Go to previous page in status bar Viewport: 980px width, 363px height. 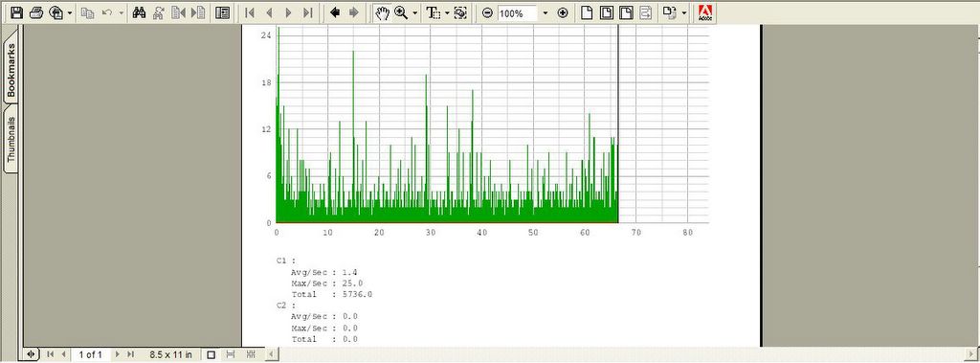tap(63, 354)
